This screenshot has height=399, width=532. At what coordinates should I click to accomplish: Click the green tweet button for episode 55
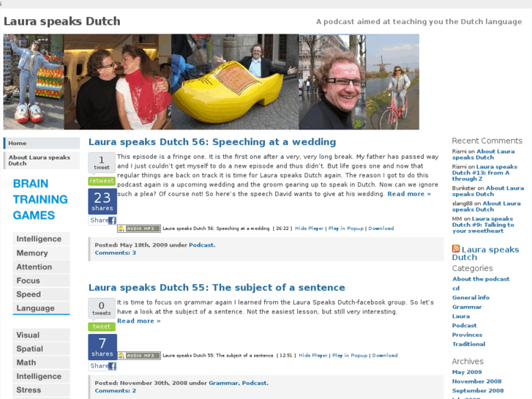click(102, 327)
